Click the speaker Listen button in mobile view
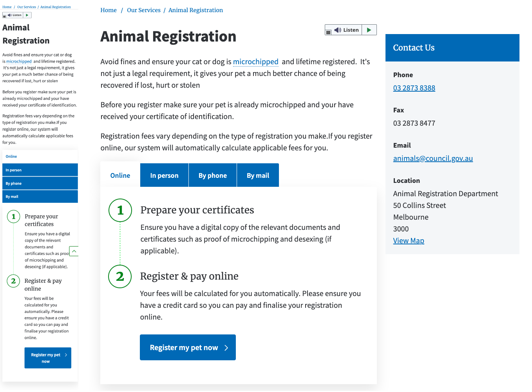 [x=14, y=15]
